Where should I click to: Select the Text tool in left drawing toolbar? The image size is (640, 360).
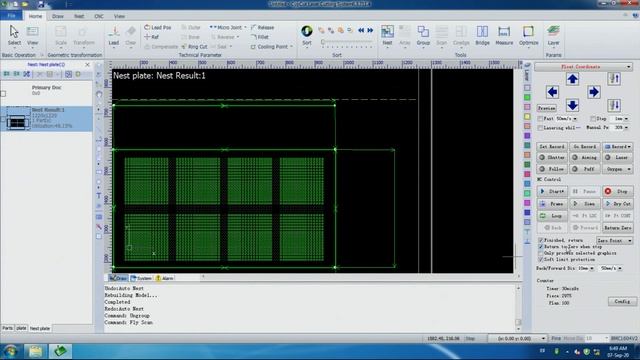coord(99,196)
